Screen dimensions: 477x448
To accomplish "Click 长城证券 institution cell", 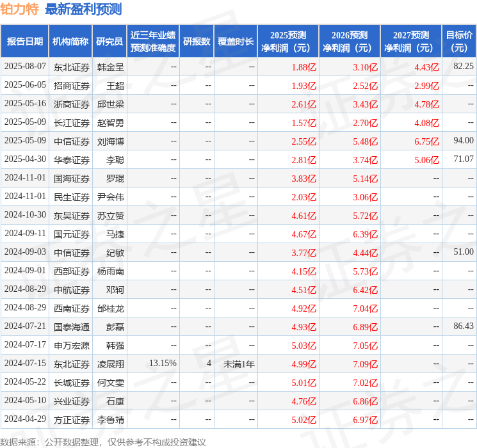I will 72,383.
